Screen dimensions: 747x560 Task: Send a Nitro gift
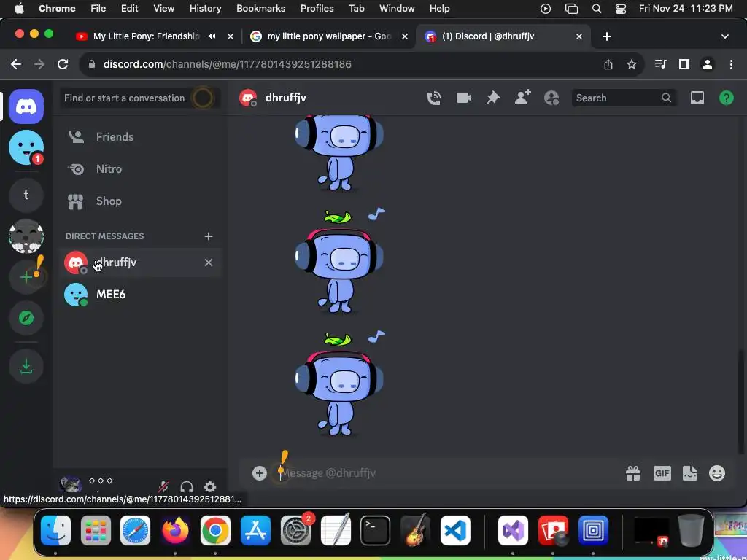tap(633, 472)
